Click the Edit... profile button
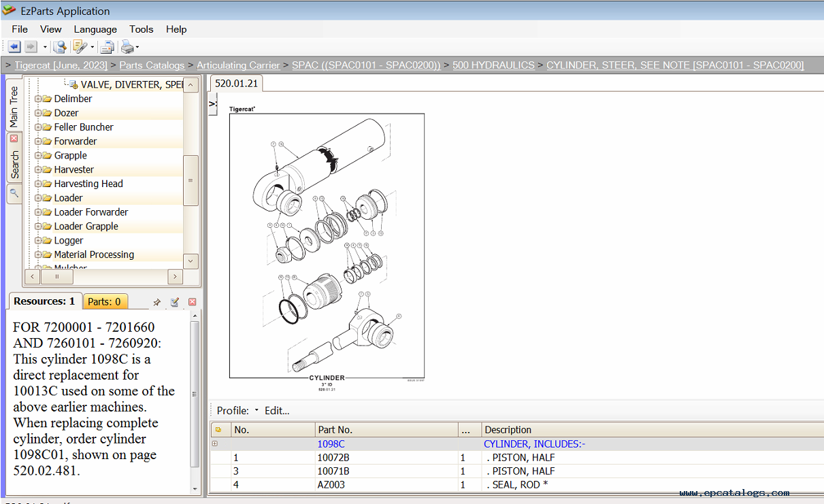 (x=277, y=411)
